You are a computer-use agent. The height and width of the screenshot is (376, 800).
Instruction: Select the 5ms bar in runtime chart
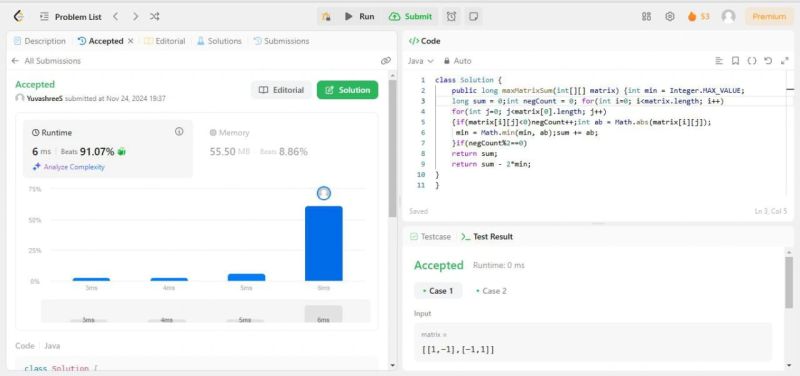[246, 277]
